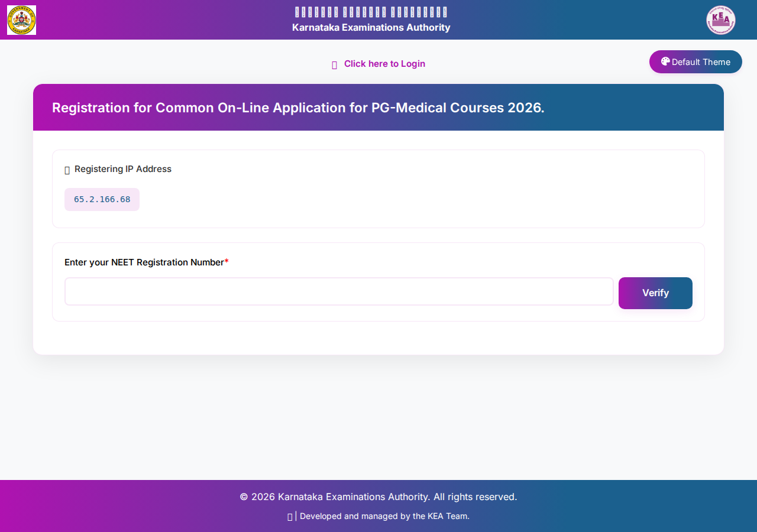
Task: Click the palette icon on Default Theme
Action: [665, 61]
